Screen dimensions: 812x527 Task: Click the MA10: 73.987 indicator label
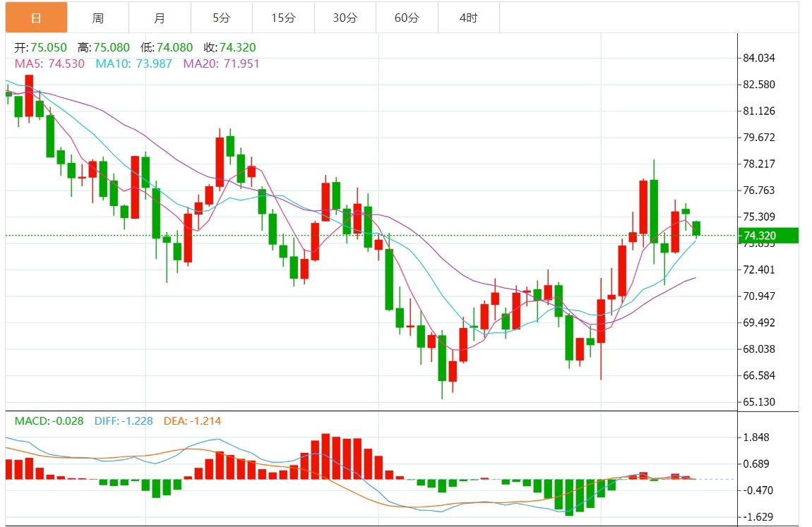pos(133,63)
